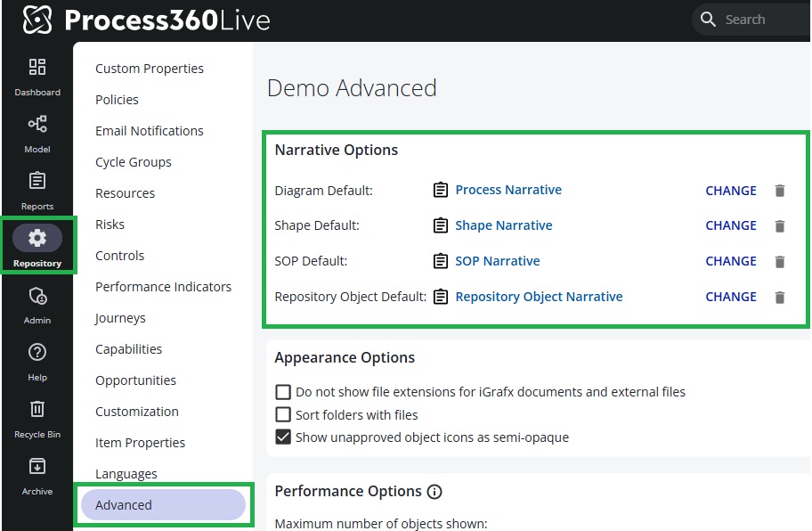Open the Dashboard icon in sidebar
Screen dimensions: 812x531
37,69
